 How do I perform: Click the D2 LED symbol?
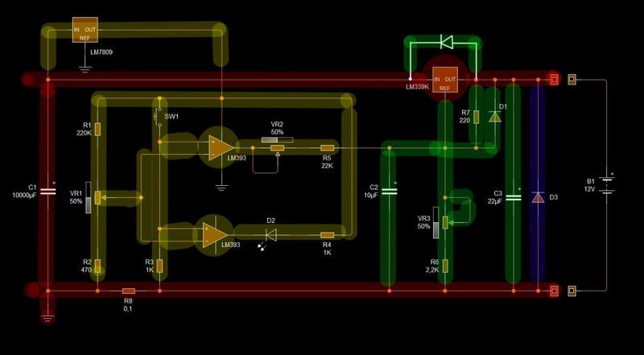pos(270,234)
